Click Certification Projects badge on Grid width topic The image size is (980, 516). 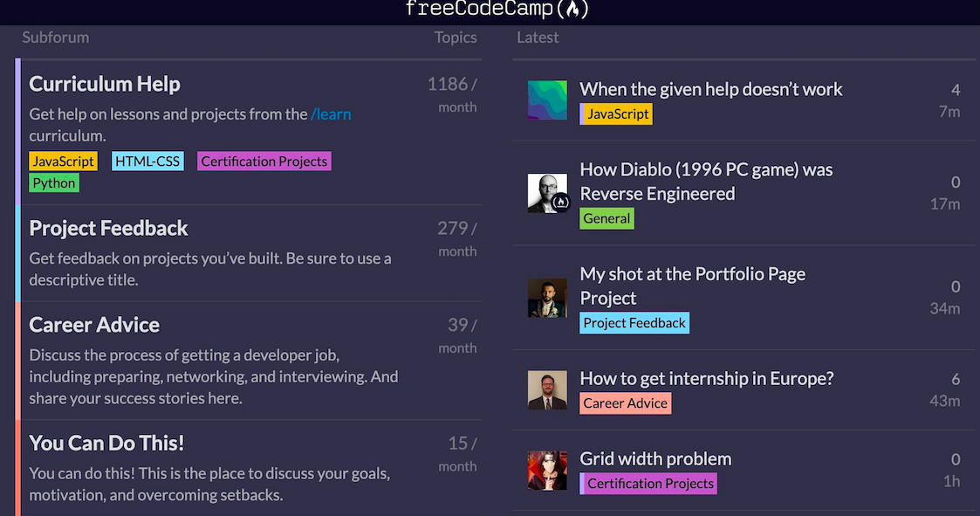point(648,484)
